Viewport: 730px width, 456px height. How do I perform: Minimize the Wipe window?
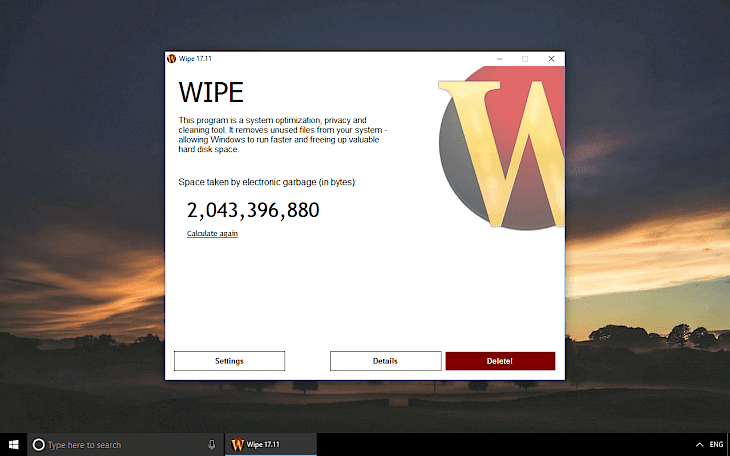coord(499,59)
